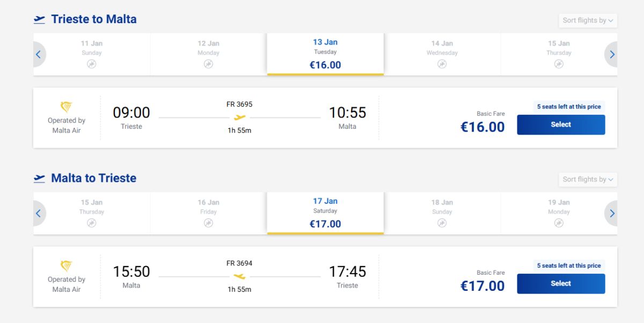Click the Malta to Trieste plane icon
Image resolution: width=644 pixels, height=323 pixels.
click(39, 178)
